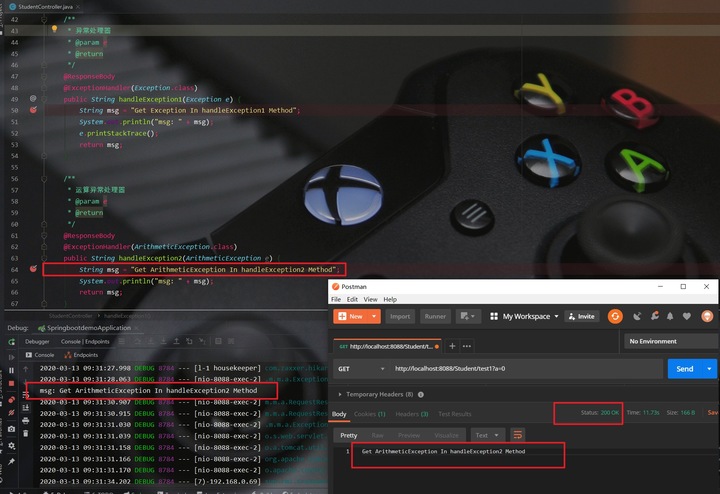
Task: Collapse Javadoc block at line 42
Action: click(x=44, y=19)
